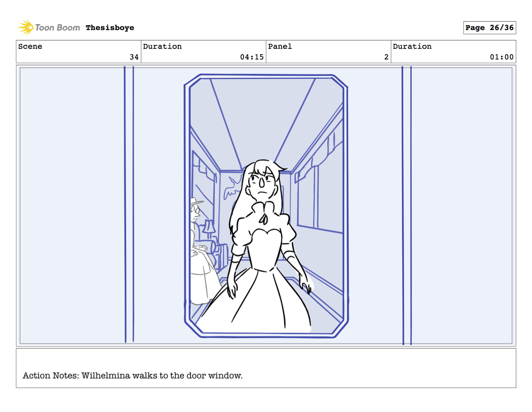
Task: Click the Thesisboye project title
Action: click(x=110, y=28)
